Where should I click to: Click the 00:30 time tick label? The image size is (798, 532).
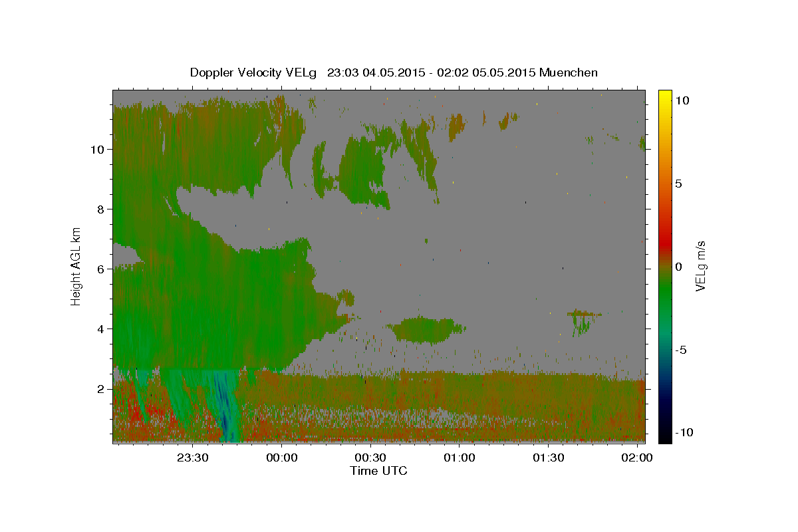click(370, 458)
